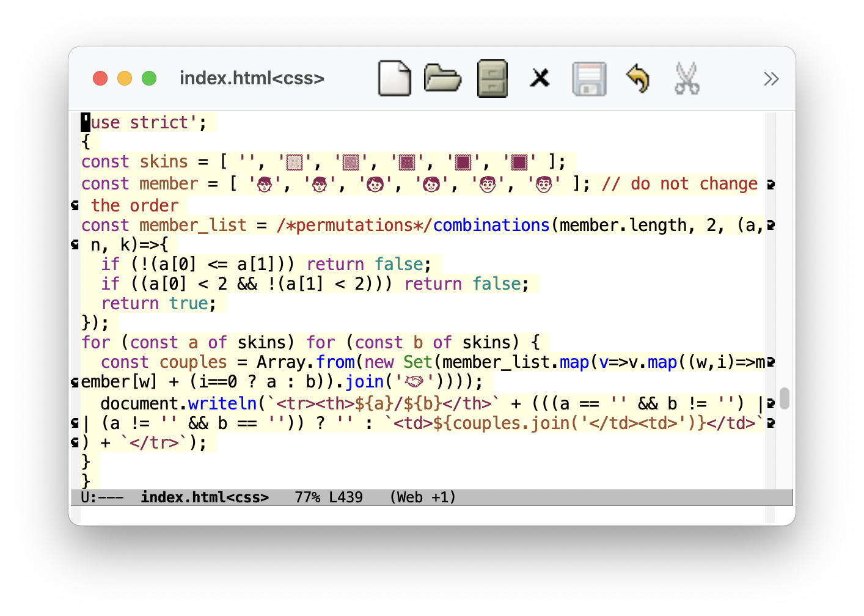Expand the toolbar overflow chevron
This screenshot has height=616, width=864.
pos(771,79)
